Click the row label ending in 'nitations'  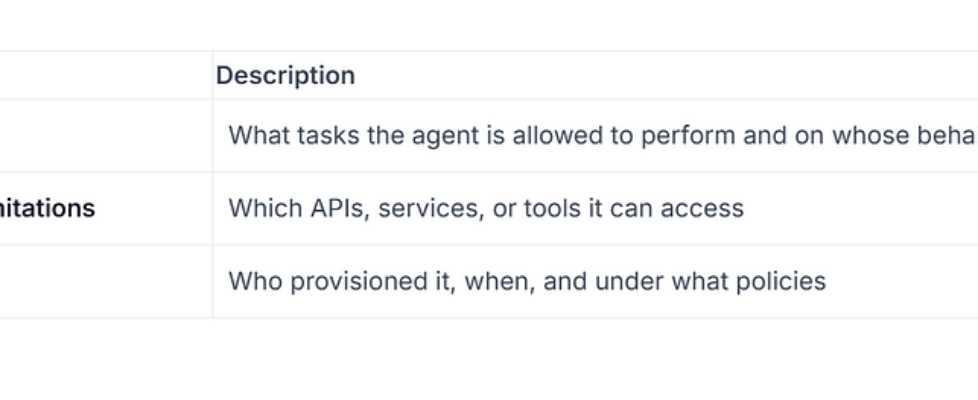point(48,208)
